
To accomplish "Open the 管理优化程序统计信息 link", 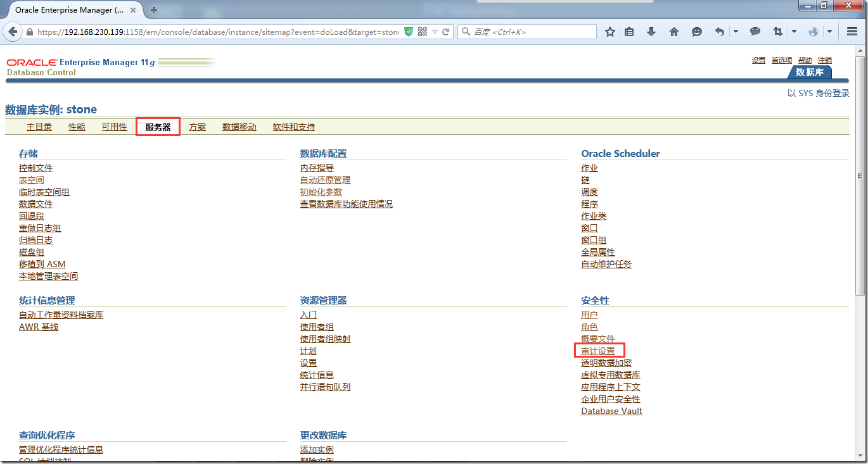I will coord(61,449).
